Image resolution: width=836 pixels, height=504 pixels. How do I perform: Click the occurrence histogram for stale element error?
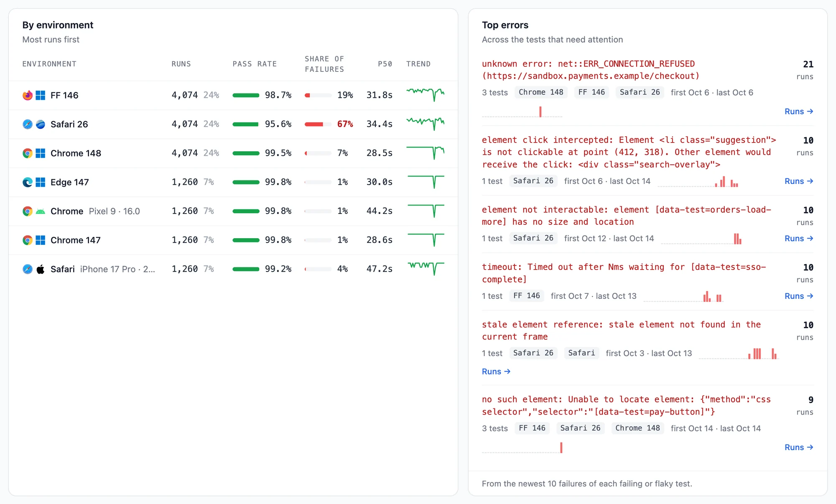pos(739,354)
